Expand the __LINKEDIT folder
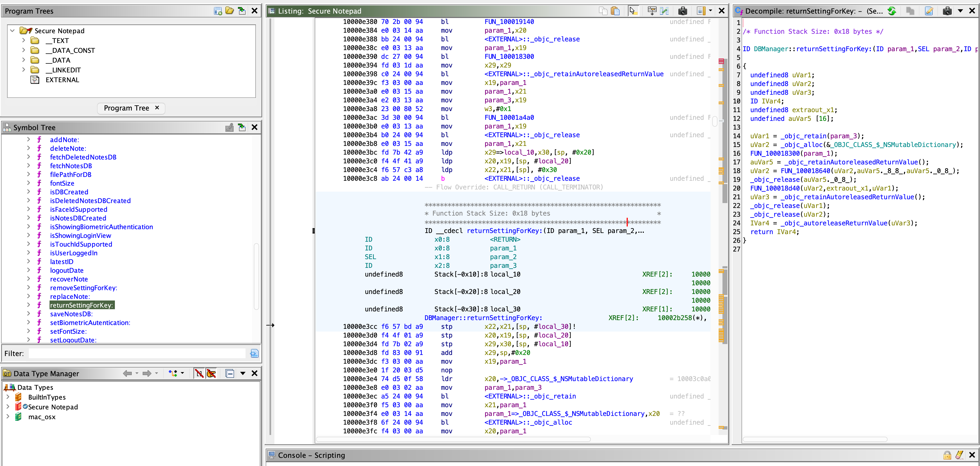Image resolution: width=980 pixels, height=466 pixels. click(24, 70)
